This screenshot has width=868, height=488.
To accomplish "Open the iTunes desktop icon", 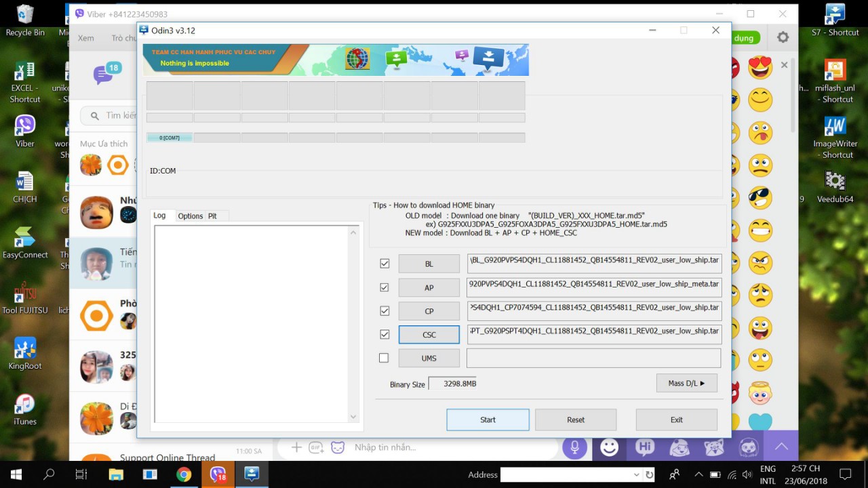I will (x=25, y=409).
